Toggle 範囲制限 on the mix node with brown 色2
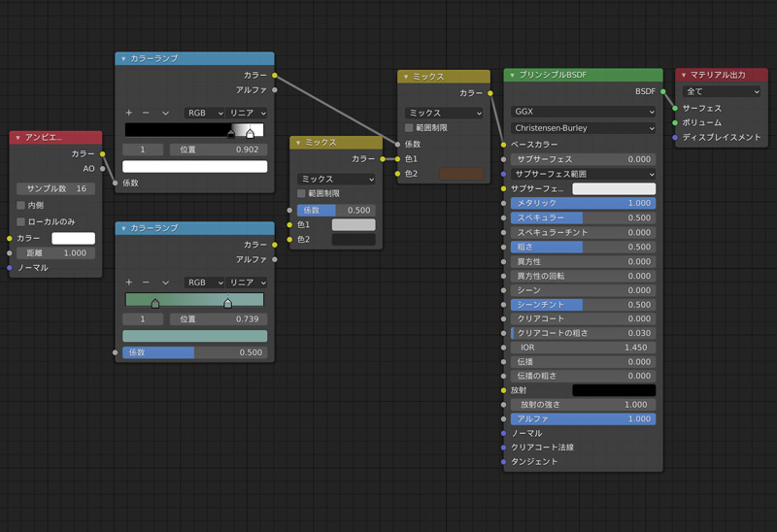Screen dimensions: 777x532 [410, 128]
